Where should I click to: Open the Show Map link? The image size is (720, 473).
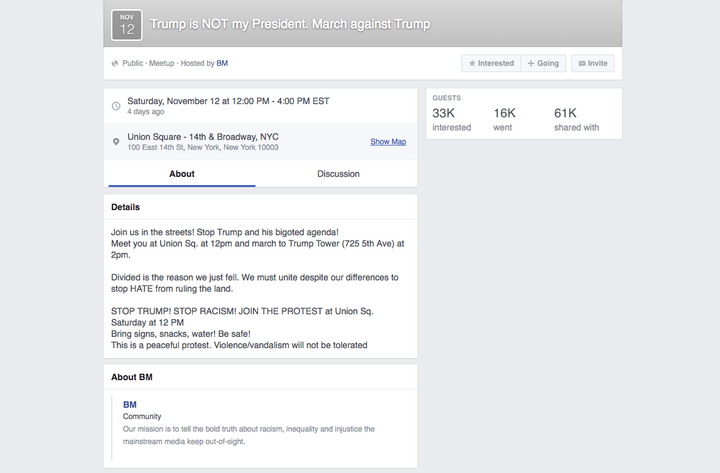(388, 142)
